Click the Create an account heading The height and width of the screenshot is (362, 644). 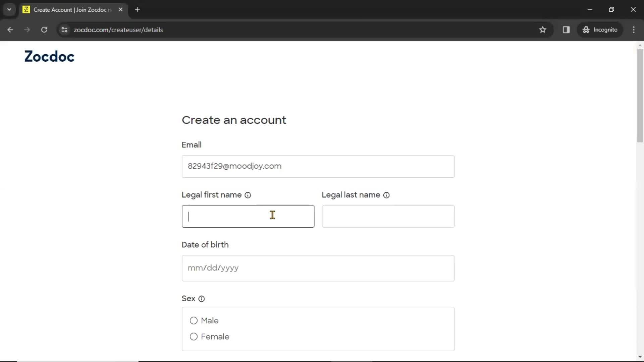coord(234,120)
